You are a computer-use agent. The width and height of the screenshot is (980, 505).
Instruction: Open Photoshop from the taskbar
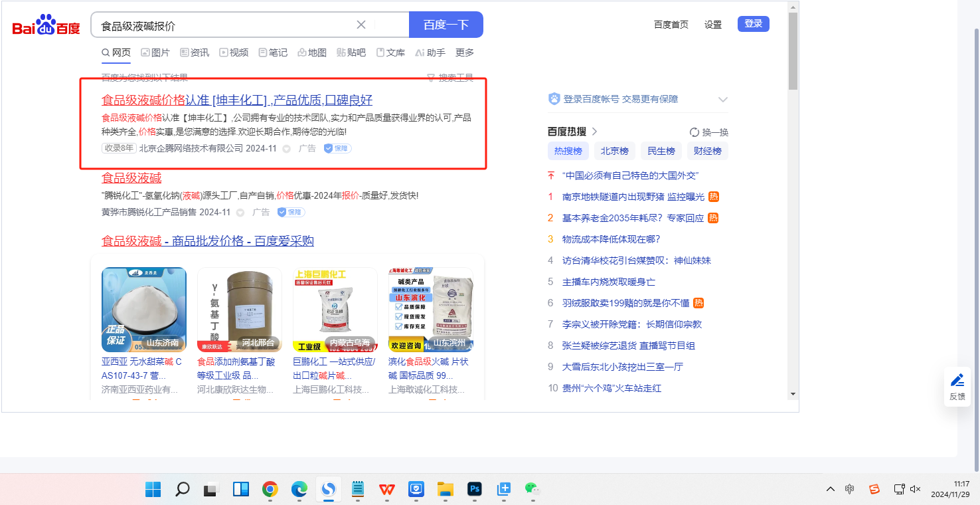click(x=474, y=490)
